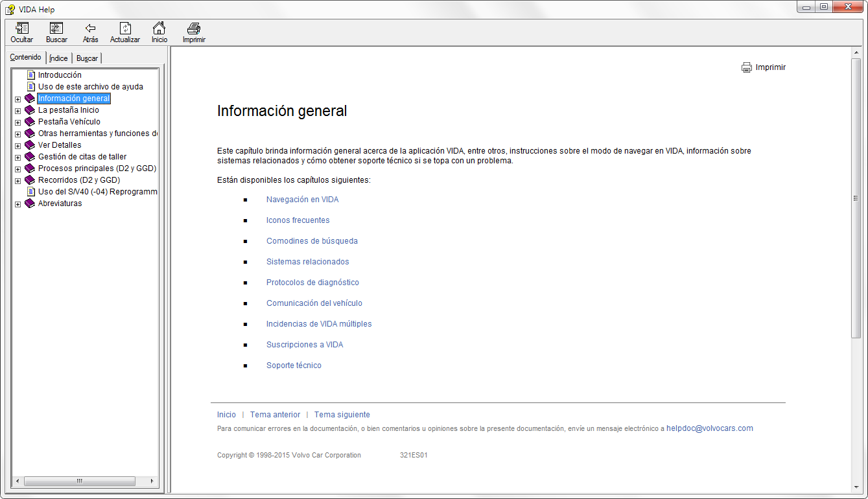Click the tree horizontal scrollbar thumb
Viewport: 868px width, 499px height.
[x=79, y=482]
